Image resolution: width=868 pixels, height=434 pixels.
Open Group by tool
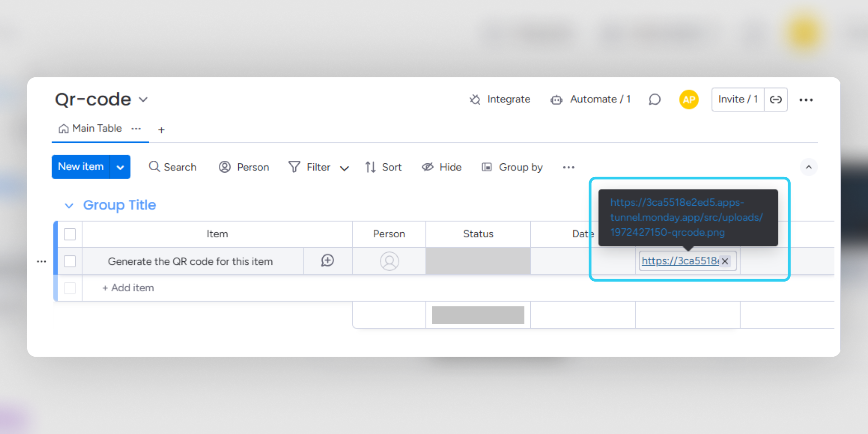click(512, 167)
